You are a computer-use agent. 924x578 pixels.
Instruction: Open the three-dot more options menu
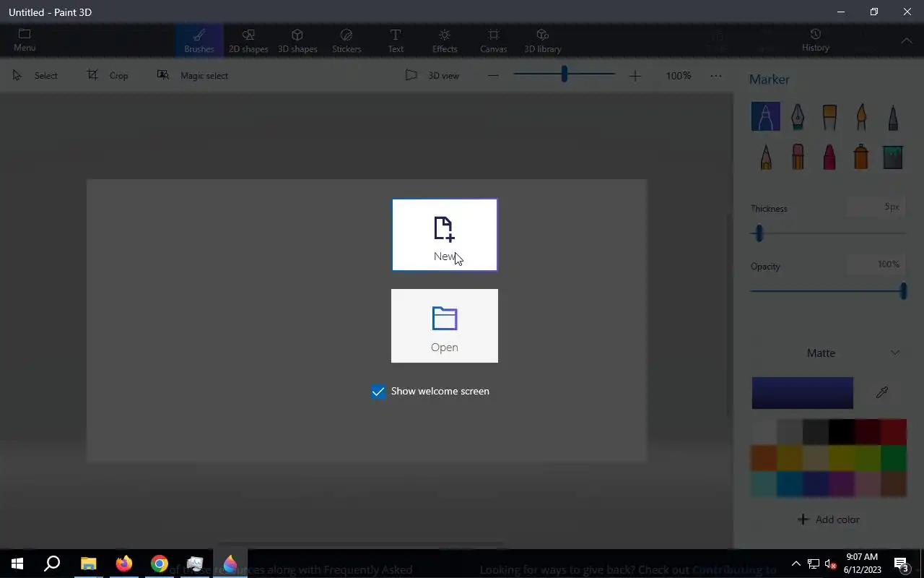pyautogui.click(x=716, y=75)
